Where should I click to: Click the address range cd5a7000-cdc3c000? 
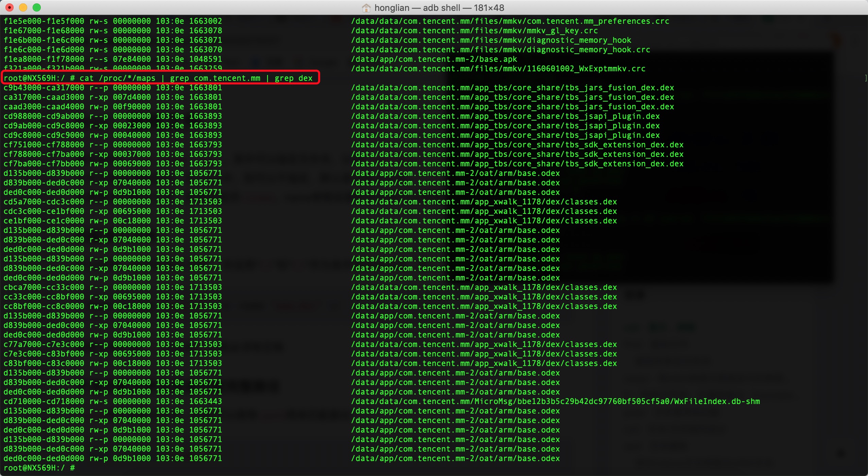tap(44, 202)
